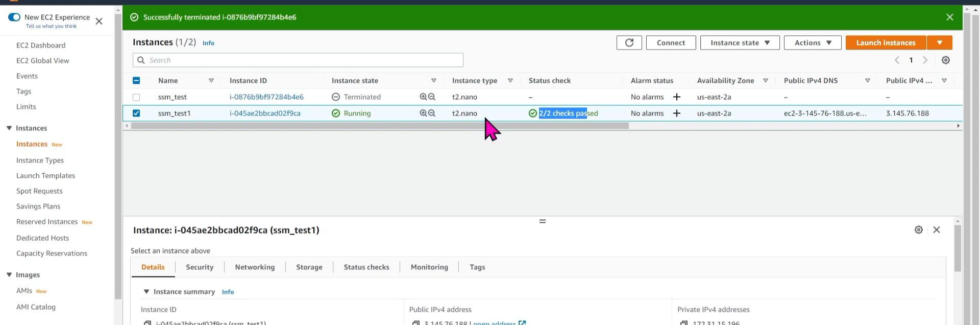980x325 pixels.
Task: Open the Networking tab
Action: (x=255, y=267)
